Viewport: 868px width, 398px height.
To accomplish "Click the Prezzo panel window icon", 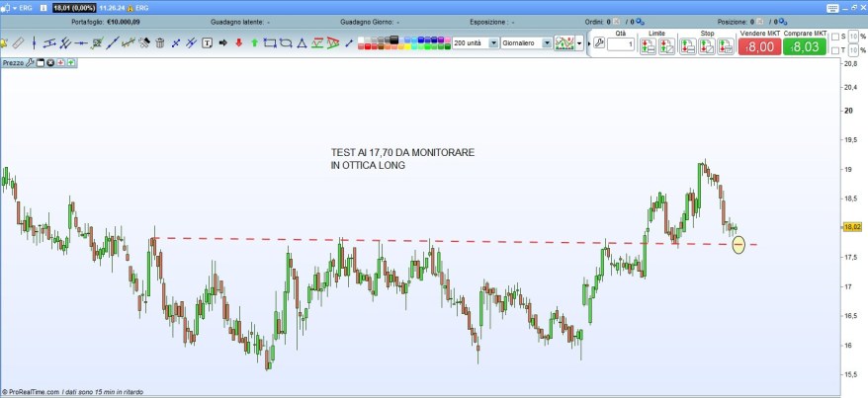I will 40,63.
